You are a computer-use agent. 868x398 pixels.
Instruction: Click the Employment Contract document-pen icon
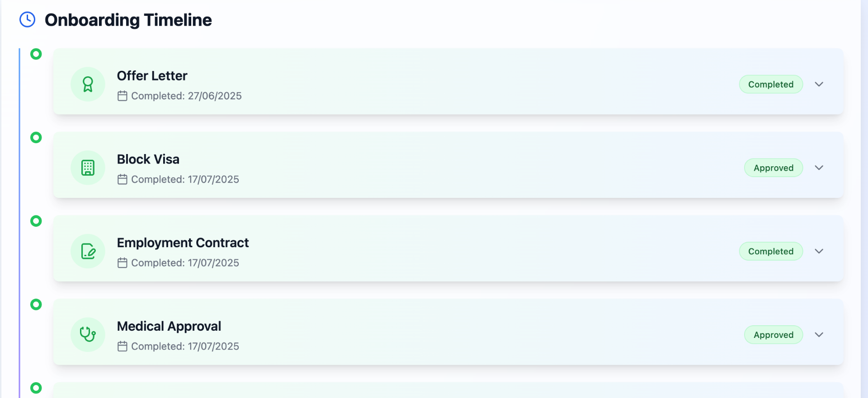[88, 251]
